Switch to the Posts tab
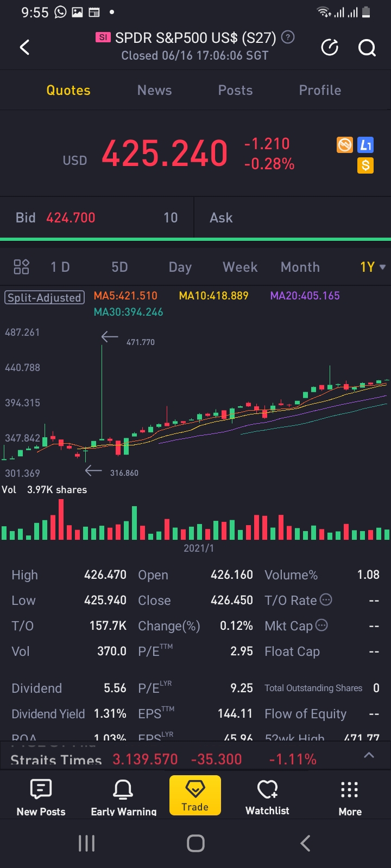The image size is (391, 868). pos(236,90)
